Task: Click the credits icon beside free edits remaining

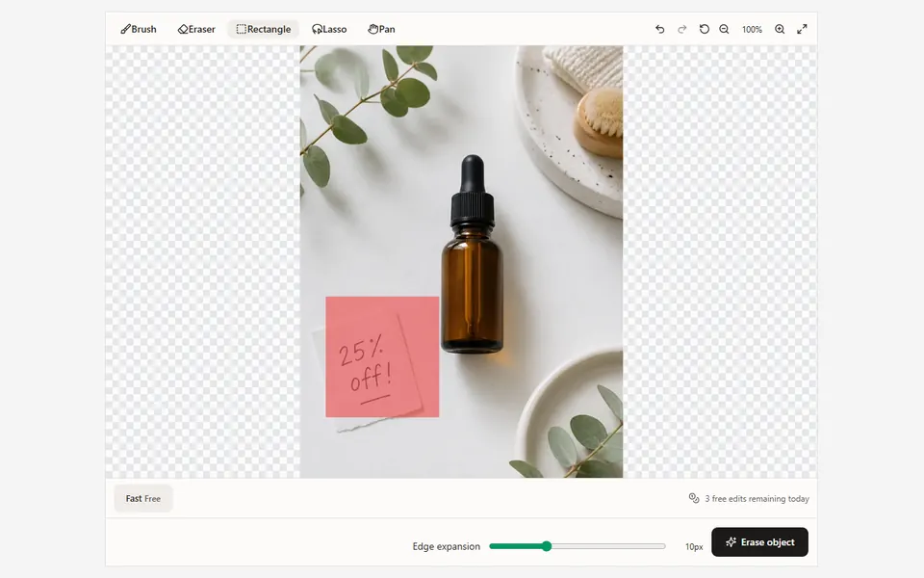Action: pyautogui.click(x=694, y=498)
